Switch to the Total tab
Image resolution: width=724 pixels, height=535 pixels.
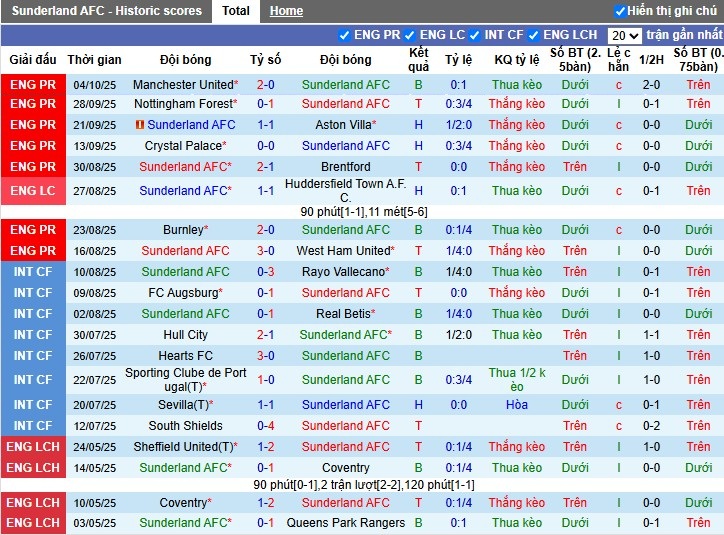235,11
